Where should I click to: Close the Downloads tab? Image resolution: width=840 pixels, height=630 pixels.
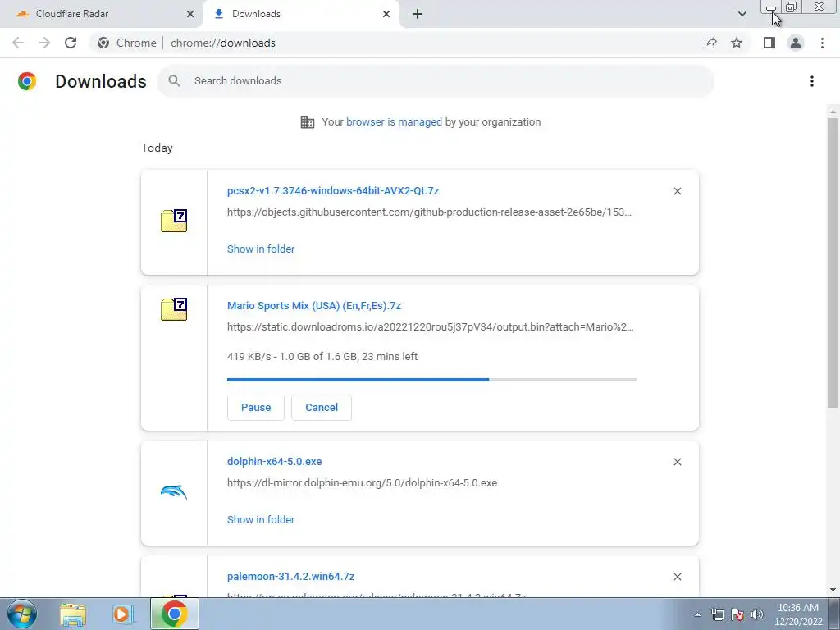tap(386, 14)
